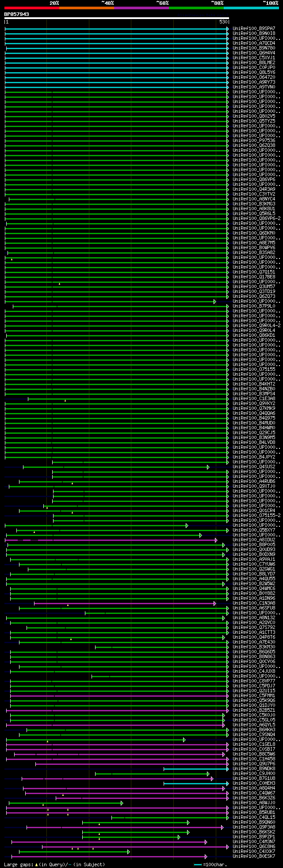
Task: Select the UniRef100_A7E430 label
Action: tap(254, 642)
